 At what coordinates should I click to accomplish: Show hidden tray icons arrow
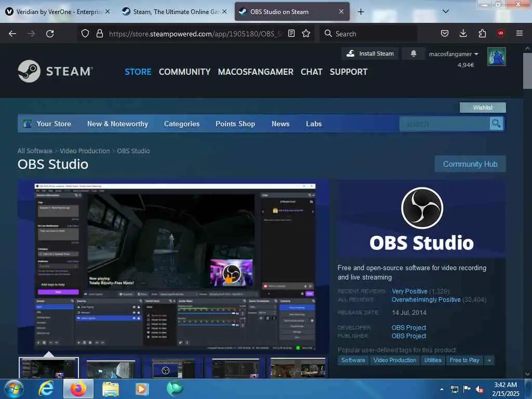442,390
